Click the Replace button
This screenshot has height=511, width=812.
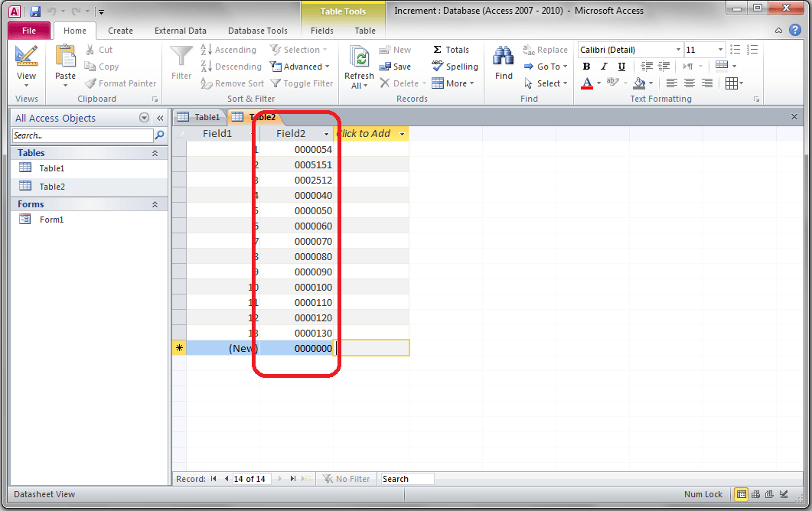[x=546, y=50]
